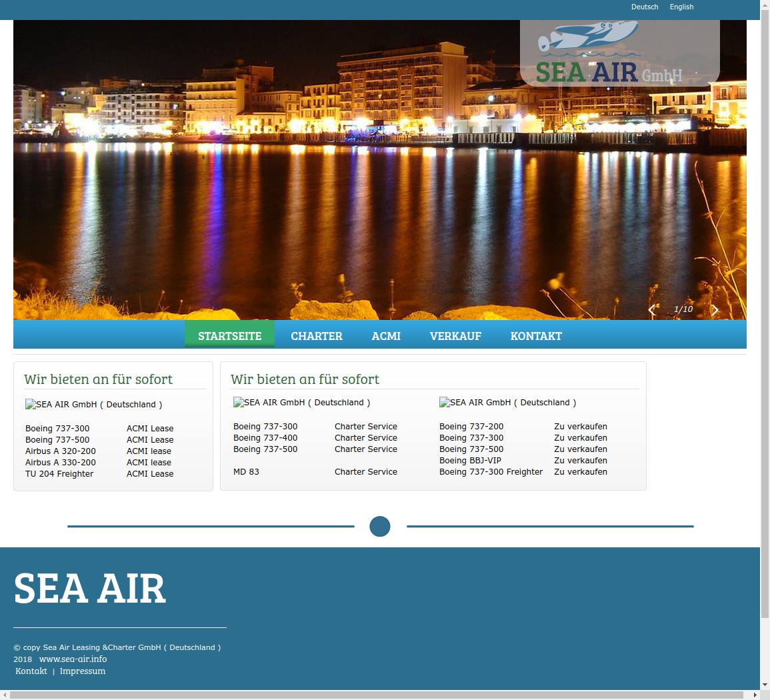
Task: Click the blue circle divider dot
Action: (379, 526)
